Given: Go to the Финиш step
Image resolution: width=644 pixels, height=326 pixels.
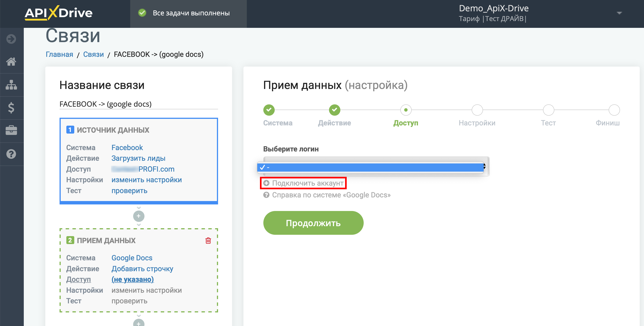Looking at the screenshot, I should [614, 110].
